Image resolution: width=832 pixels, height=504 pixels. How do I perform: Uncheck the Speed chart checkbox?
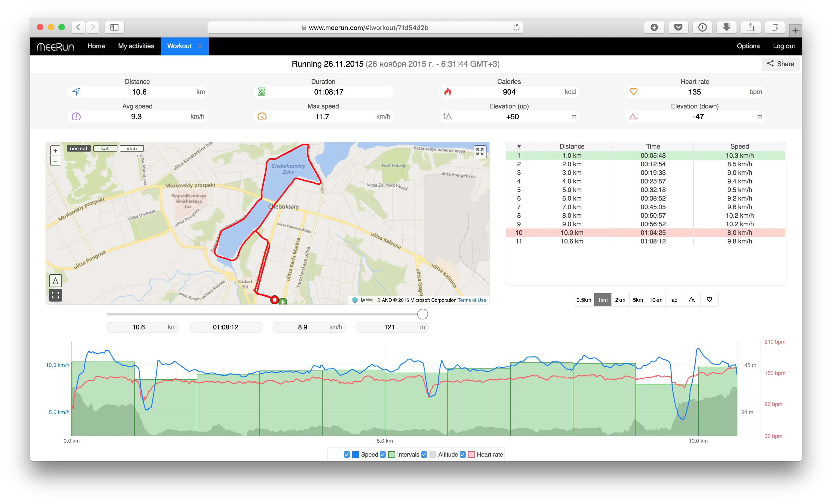347,454
